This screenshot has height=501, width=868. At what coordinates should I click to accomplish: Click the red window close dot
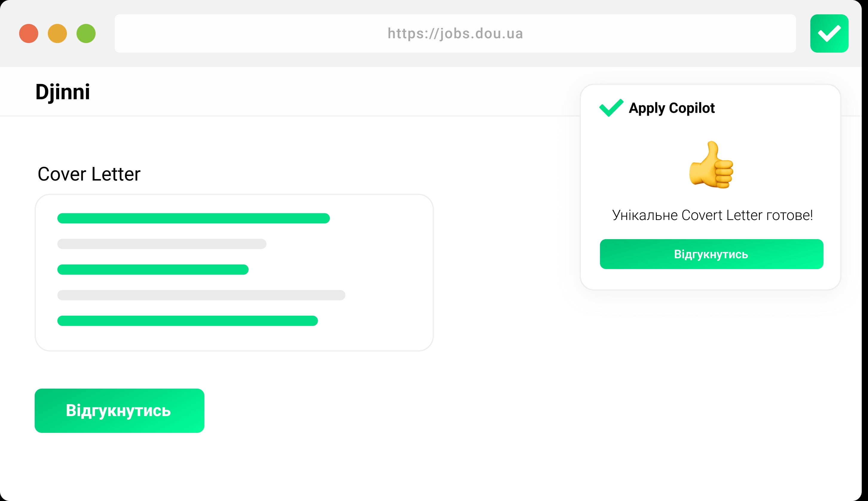coord(29,33)
